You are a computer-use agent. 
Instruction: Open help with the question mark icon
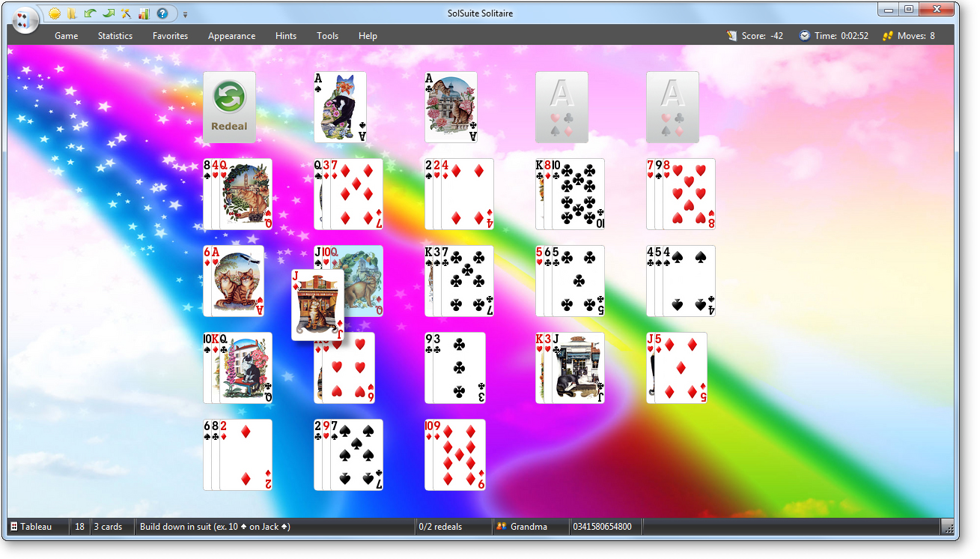coord(162,13)
